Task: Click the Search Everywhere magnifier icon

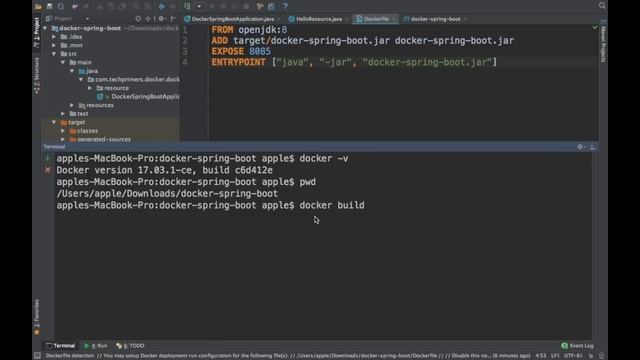Action: coord(602,5)
